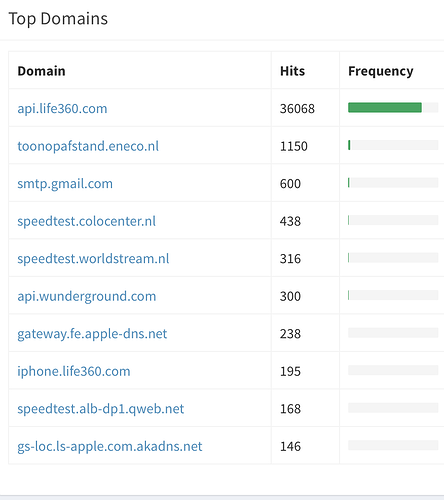Click the smtp.gmail.com domain link

tap(65, 184)
